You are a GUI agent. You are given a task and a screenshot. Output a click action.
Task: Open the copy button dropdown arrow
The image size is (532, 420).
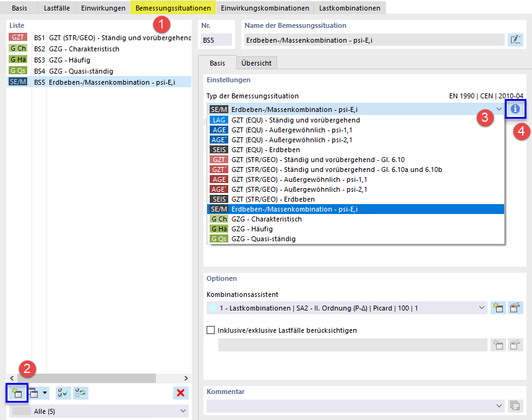[45, 393]
